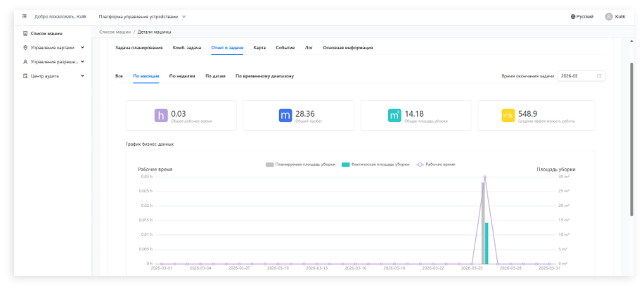The image size is (644, 290).
Task: Click the purple hours icon
Action: 160,115
